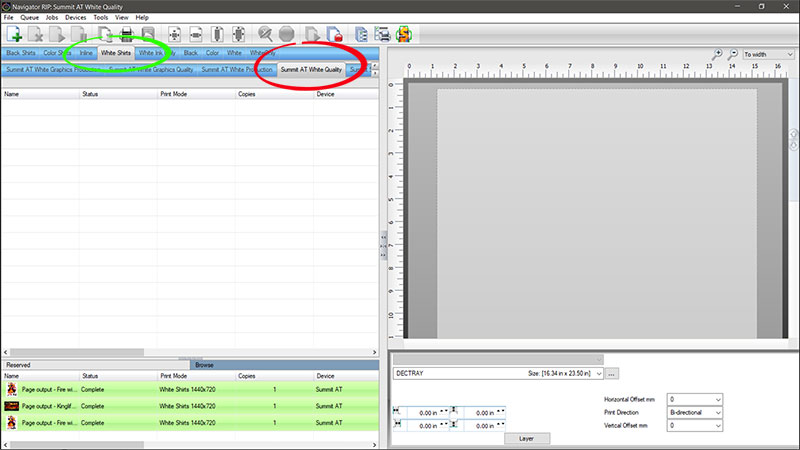The image size is (800, 450).
Task: Select Summit AT White Quality queue tab
Action: 311,69
